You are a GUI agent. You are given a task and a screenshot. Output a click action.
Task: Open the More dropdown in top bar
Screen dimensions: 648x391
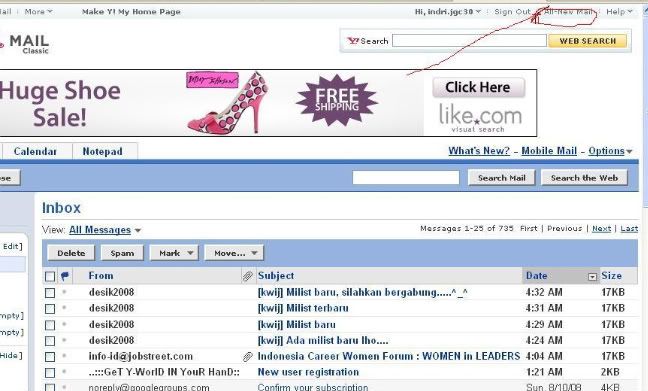(38, 12)
